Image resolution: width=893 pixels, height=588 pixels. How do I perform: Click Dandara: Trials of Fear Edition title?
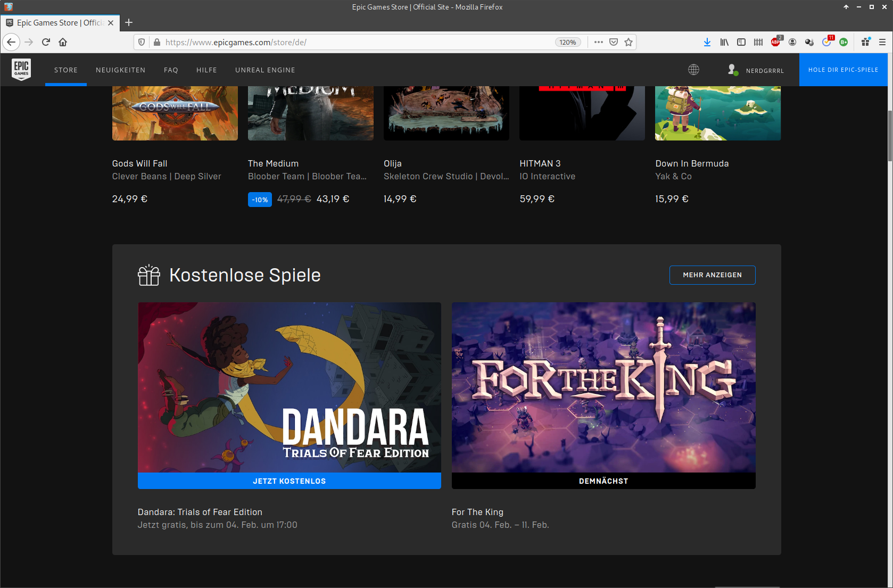[200, 512]
